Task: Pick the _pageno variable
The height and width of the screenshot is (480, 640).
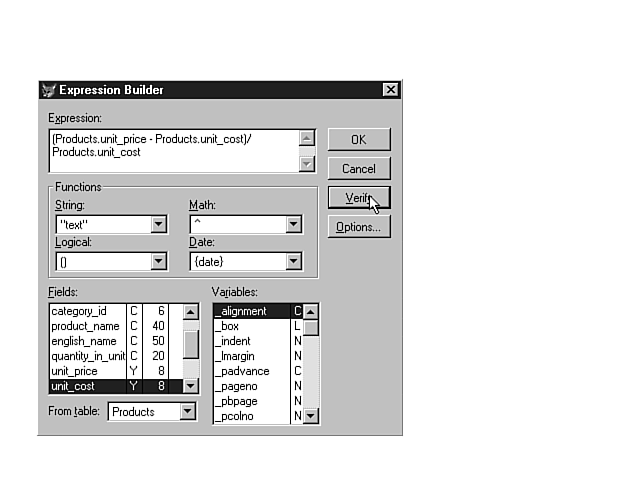Action: coord(250,386)
